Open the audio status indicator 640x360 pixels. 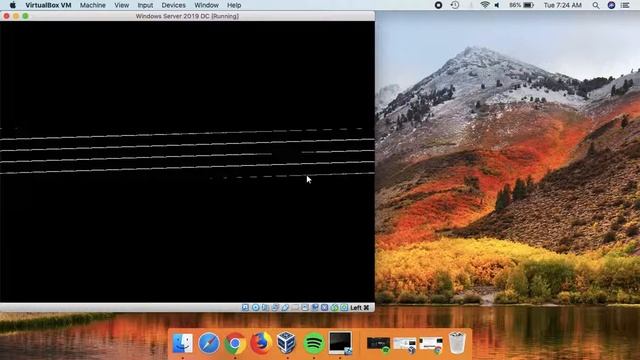click(265, 307)
